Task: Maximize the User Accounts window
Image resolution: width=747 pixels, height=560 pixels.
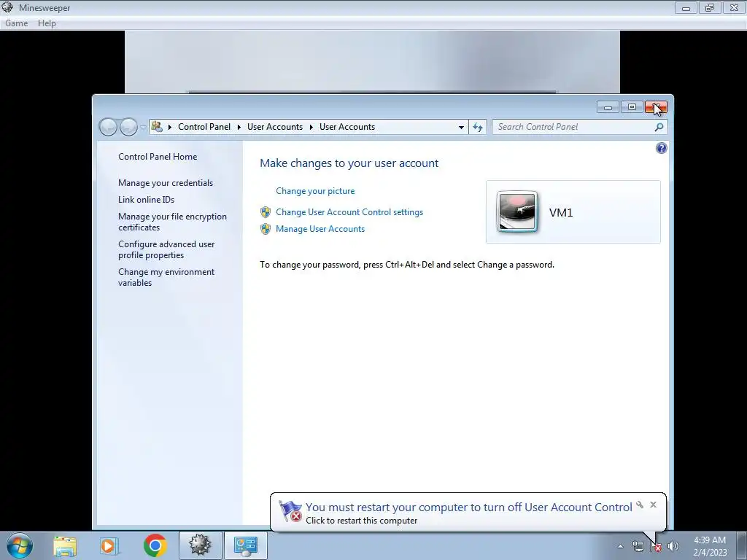Action: click(632, 107)
